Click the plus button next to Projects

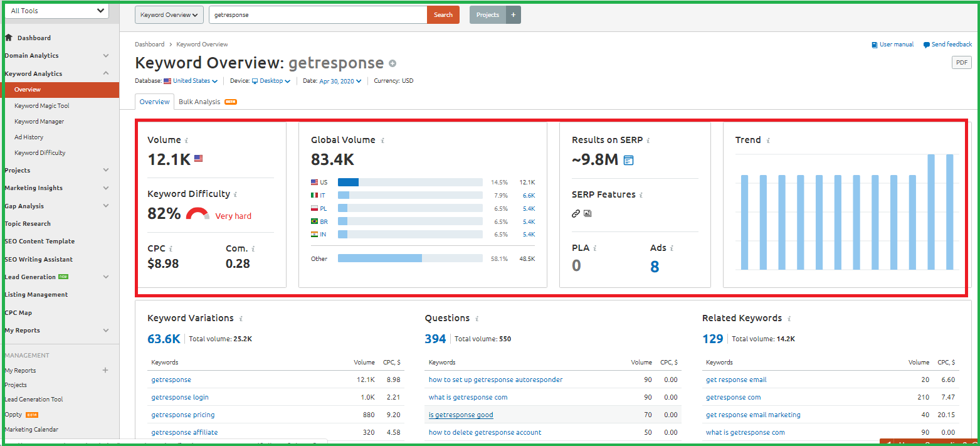coord(513,14)
